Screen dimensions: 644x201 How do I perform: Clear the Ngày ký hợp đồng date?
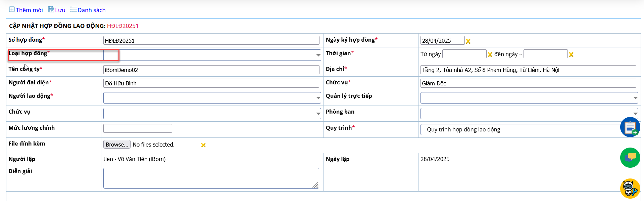[468, 41]
